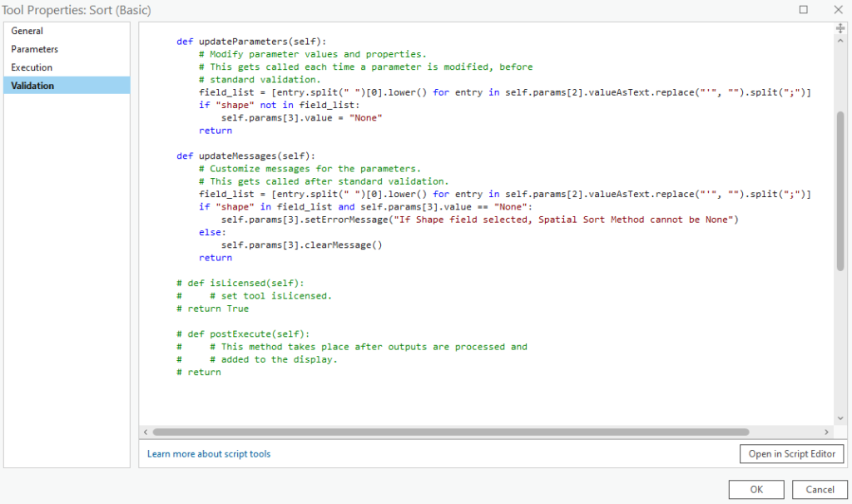Confirm tool properties with OK
The height and width of the screenshot is (504, 852).
(x=755, y=489)
